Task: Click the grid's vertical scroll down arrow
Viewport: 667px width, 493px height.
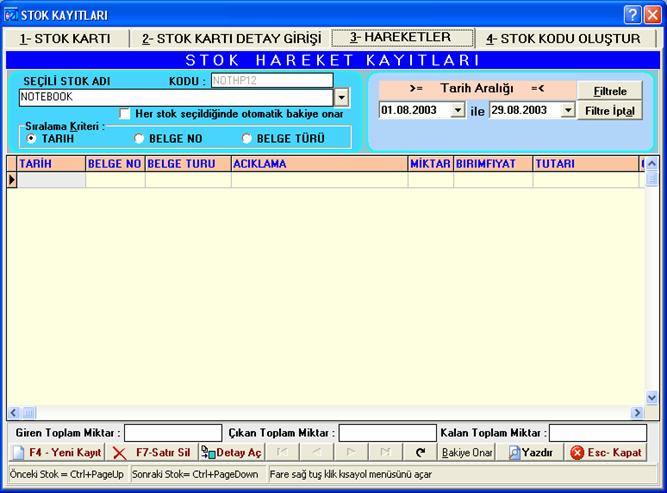Action: (652, 398)
